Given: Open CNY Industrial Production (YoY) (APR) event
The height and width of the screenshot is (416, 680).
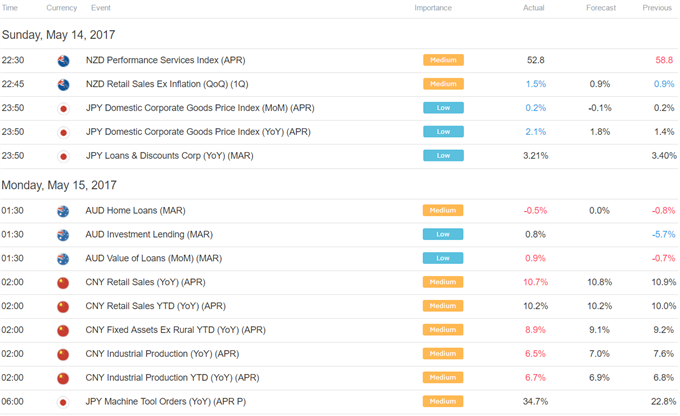Looking at the screenshot, I should pyautogui.click(x=162, y=354).
